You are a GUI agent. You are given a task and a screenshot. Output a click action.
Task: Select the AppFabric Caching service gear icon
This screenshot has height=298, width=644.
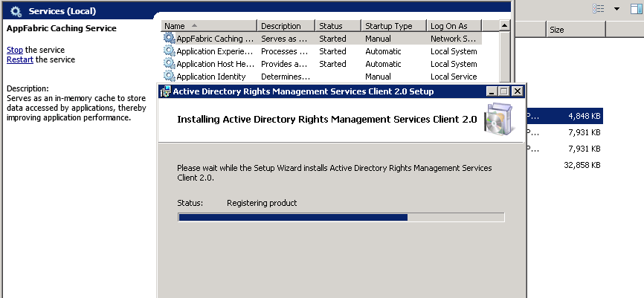click(170, 39)
